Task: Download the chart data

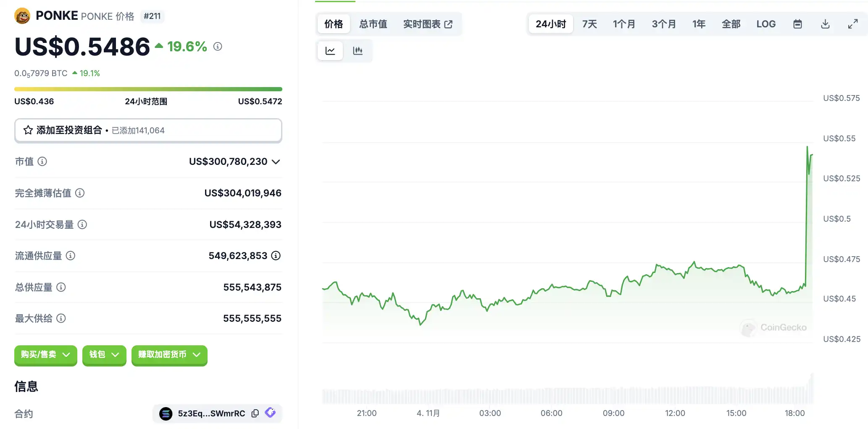Action: tap(825, 24)
